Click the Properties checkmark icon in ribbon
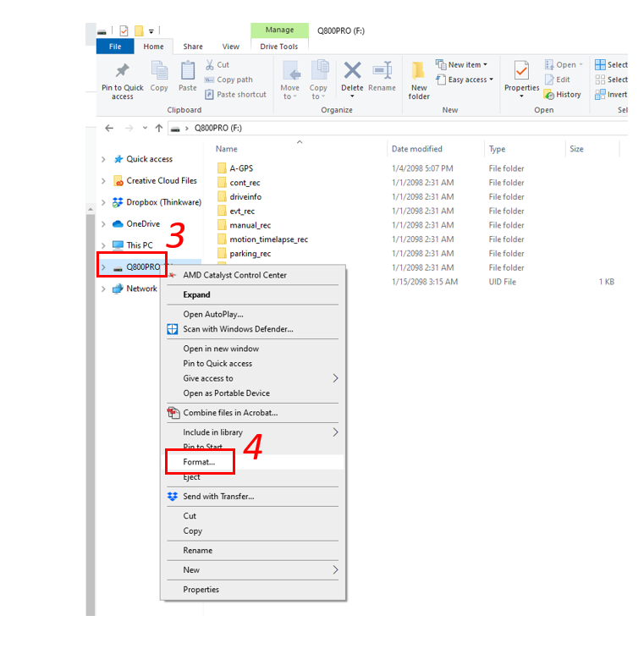The width and height of the screenshot is (644, 654). (521, 70)
